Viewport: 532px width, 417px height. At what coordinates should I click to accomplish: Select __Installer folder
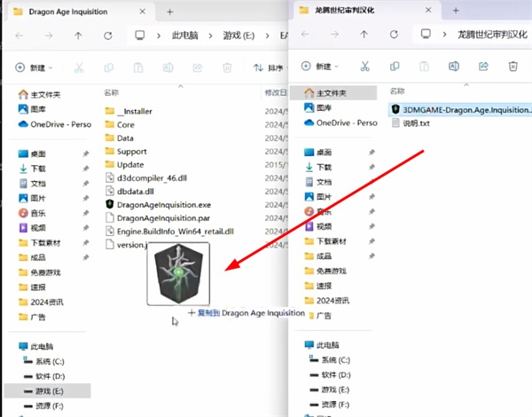(x=129, y=112)
